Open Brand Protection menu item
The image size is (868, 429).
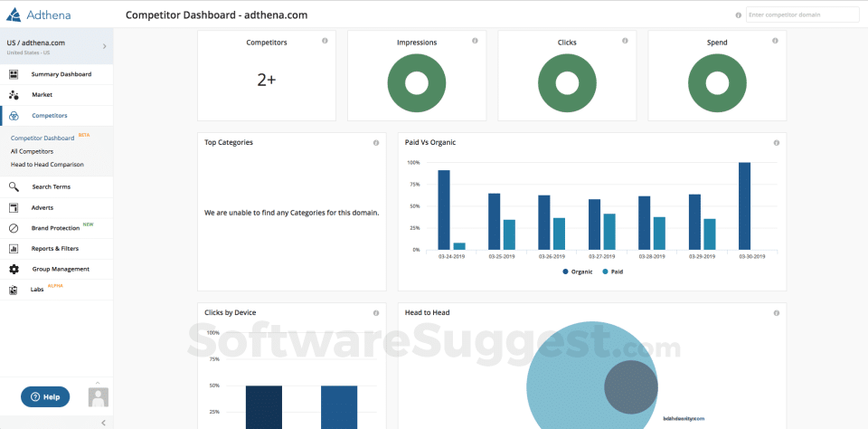coord(56,228)
